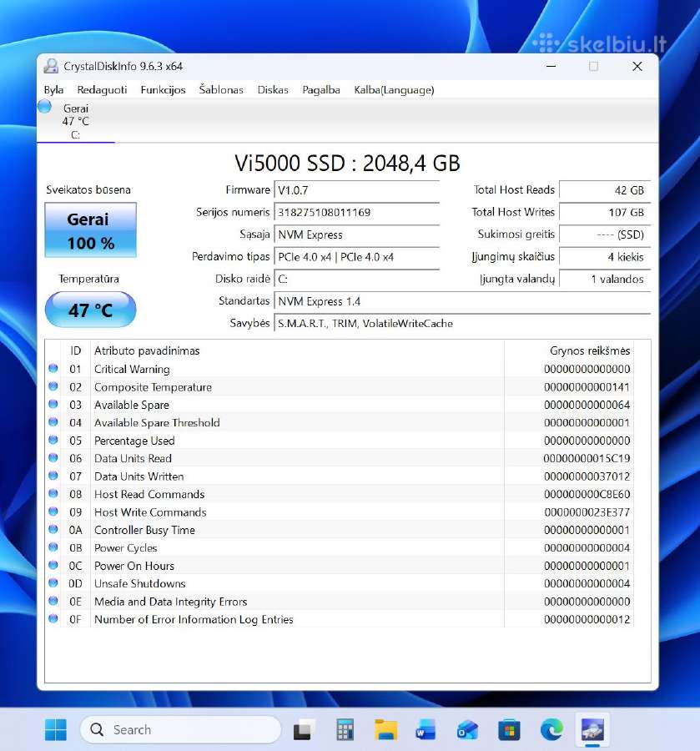This screenshot has height=751, width=700.
Task: Click the status orb for Percentage Used
Action: 53,440
